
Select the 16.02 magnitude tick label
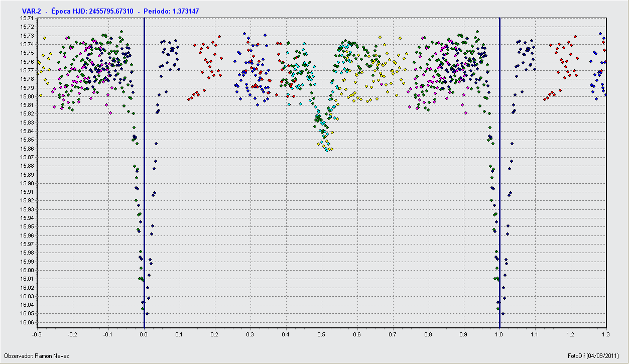point(27,288)
